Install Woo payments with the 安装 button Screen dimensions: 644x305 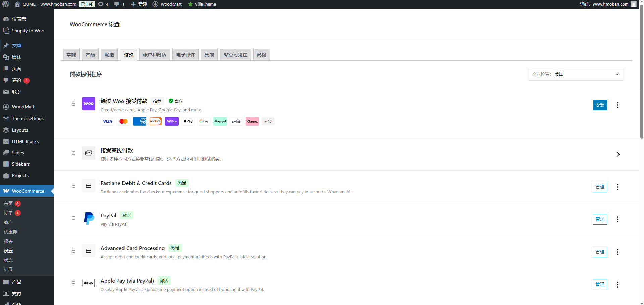click(x=600, y=105)
